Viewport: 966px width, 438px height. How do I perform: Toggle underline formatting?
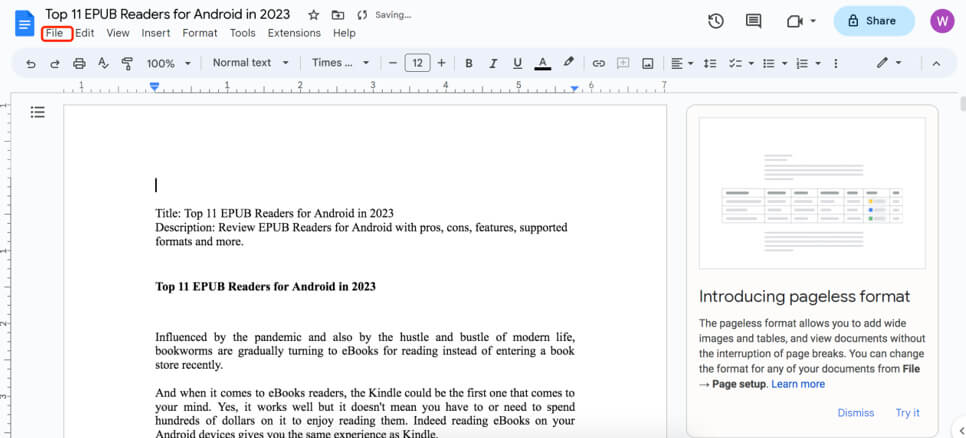coord(518,63)
